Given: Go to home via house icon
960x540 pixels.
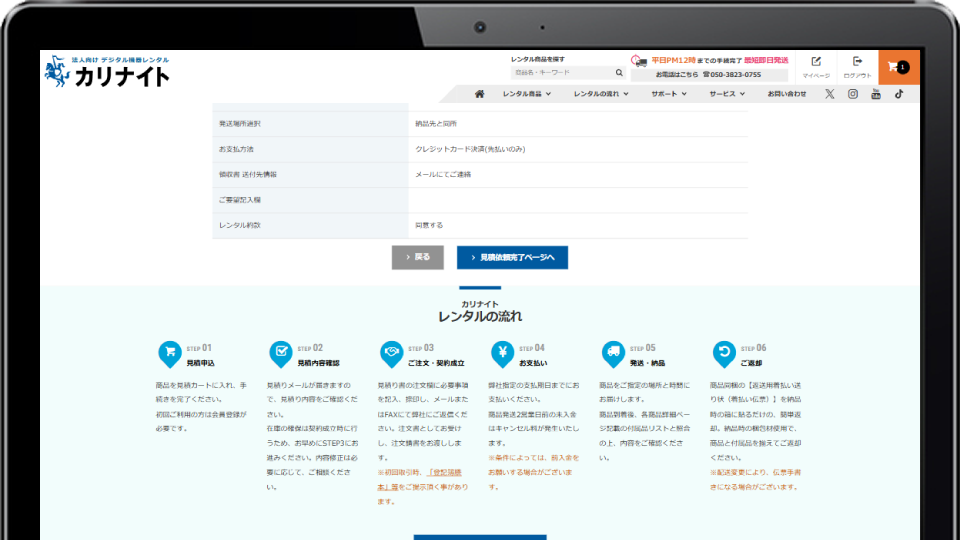Looking at the screenshot, I should click(479, 94).
